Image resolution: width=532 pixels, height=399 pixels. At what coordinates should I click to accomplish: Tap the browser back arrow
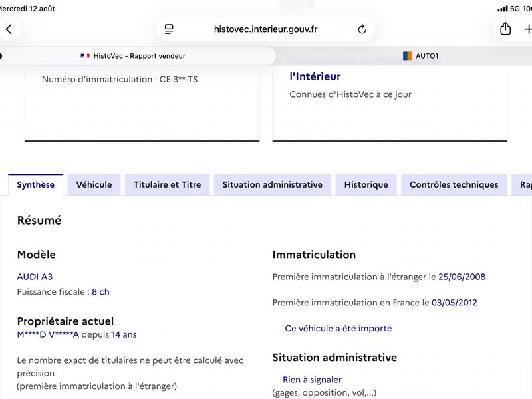(9, 29)
